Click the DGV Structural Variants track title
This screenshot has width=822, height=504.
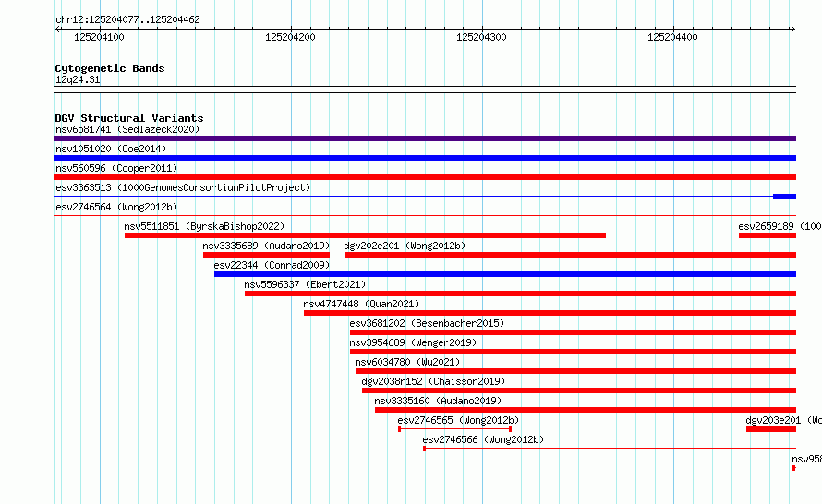tap(129, 118)
